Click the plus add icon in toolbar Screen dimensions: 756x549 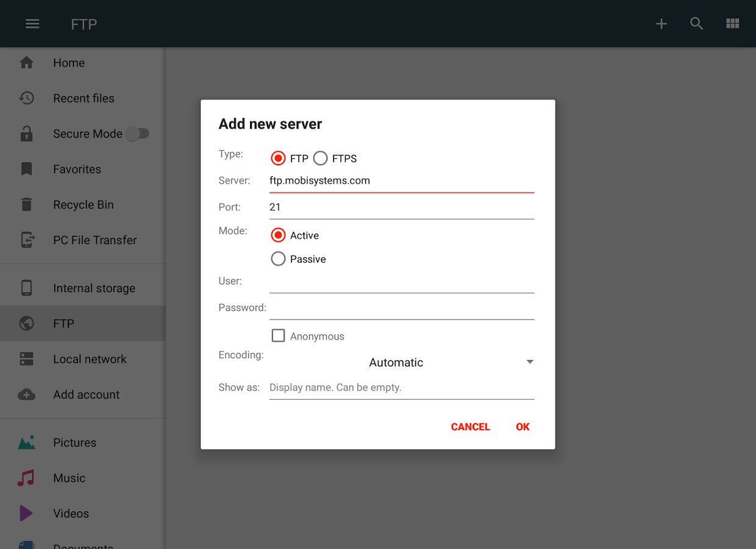[661, 24]
